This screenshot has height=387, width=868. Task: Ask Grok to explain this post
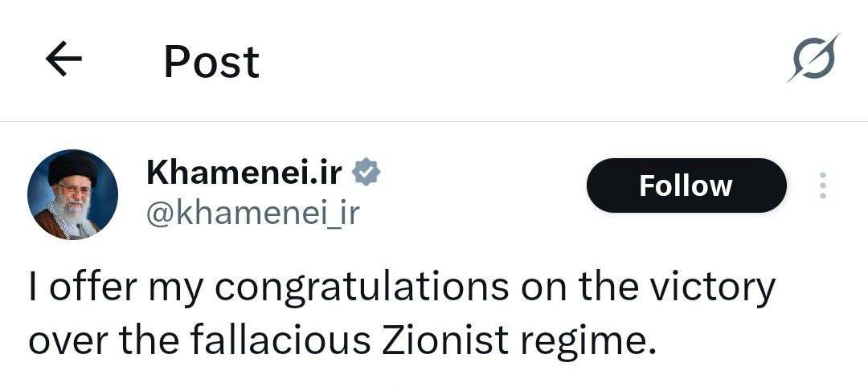coord(813,59)
